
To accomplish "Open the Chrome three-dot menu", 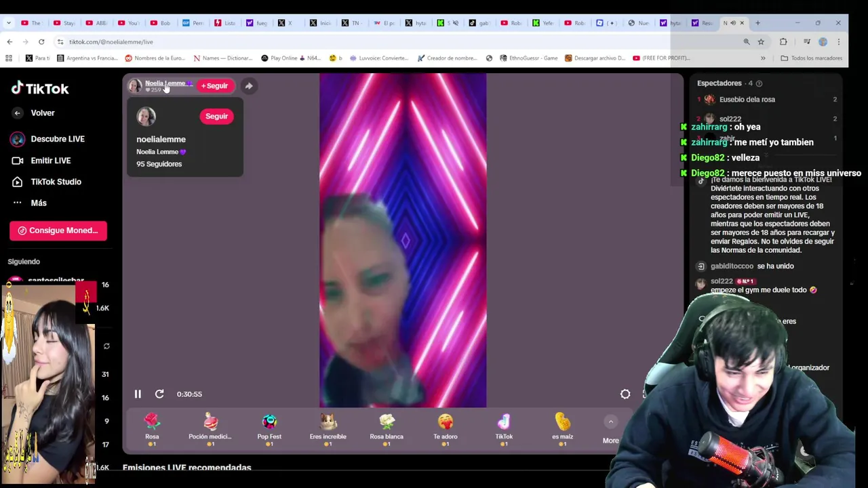I will point(839,41).
